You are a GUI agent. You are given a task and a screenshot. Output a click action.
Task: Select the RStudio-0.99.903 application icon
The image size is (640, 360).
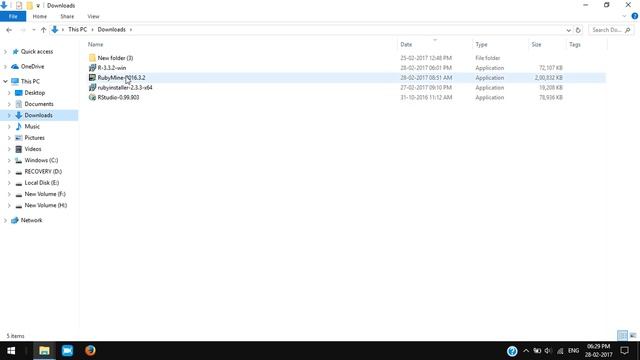click(92, 98)
